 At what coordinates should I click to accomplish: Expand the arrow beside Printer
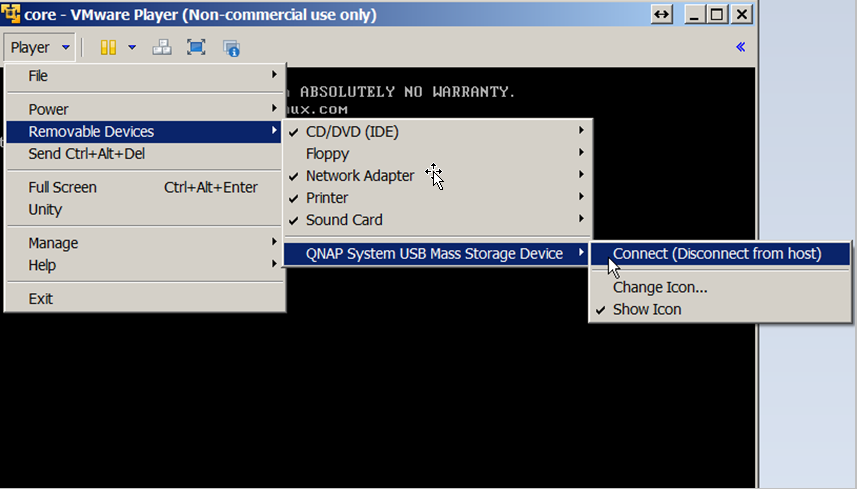[x=582, y=197]
